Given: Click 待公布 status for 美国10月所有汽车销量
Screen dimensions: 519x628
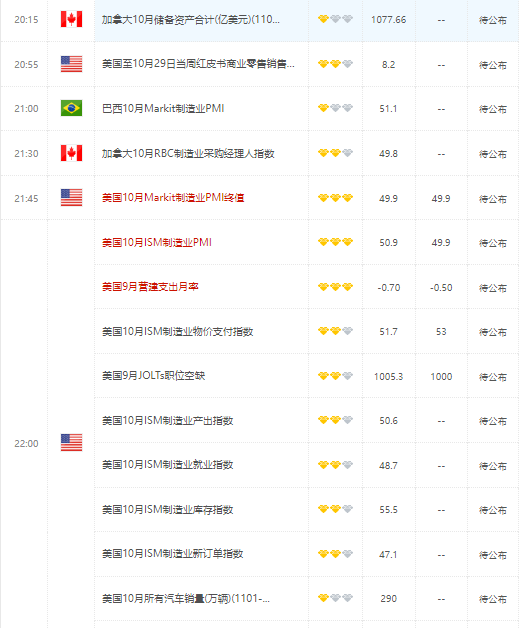Looking at the screenshot, I should coord(493,598).
